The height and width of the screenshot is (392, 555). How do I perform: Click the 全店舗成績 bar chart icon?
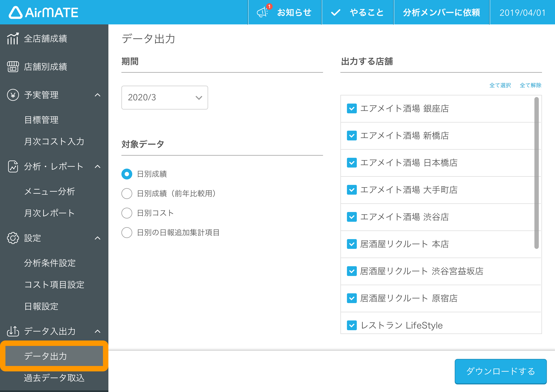[x=13, y=39]
